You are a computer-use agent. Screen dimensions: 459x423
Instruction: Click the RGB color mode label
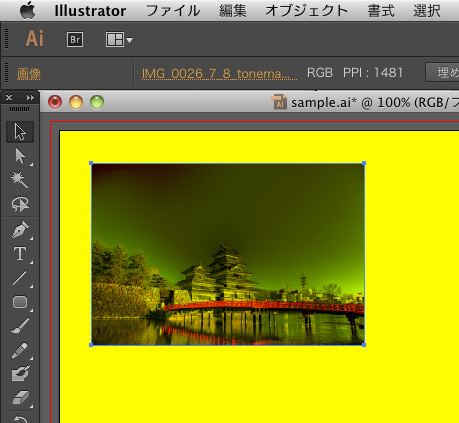pyautogui.click(x=320, y=73)
